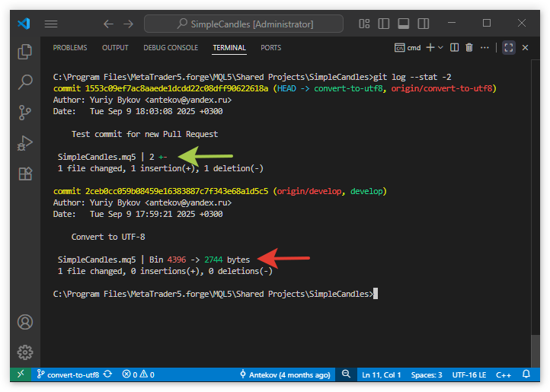The width and height of the screenshot is (550, 392).
Task: Create a new terminal with plus icon
Action: 430,48
